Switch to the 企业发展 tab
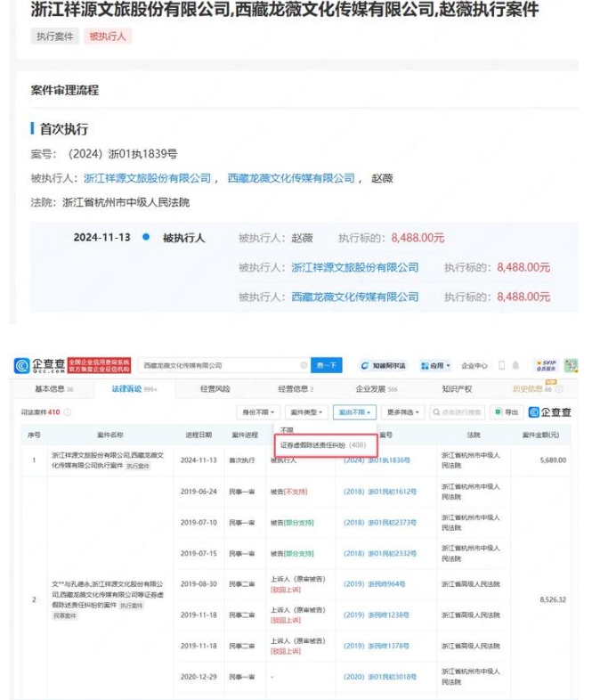600x700 pixels. pyautogui.click(x=376, y=389)
